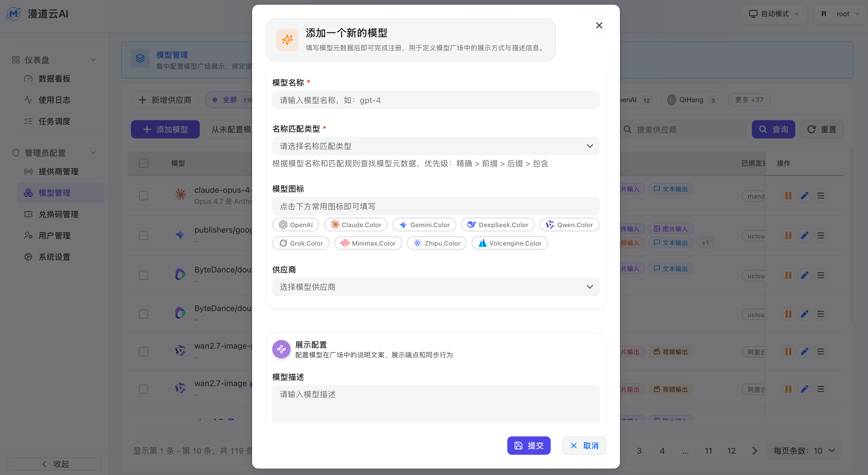This screenshot has height=475, width=868.
Task: Run search with 查询 button
Action: [773, 130]
